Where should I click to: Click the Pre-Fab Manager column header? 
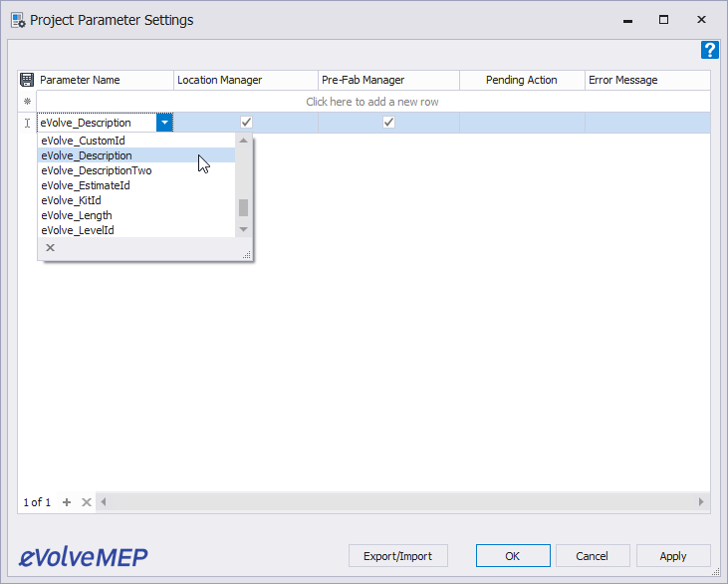click(388, 80)
